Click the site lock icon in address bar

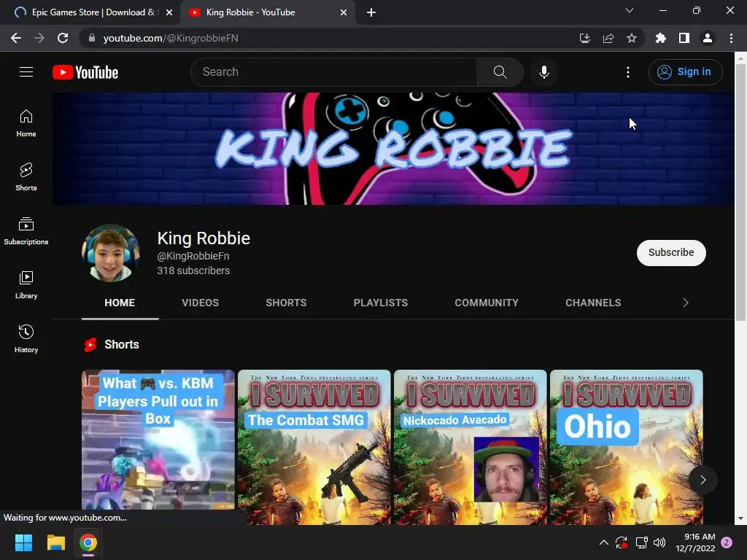pyautogui.click(x=92, y=38)
